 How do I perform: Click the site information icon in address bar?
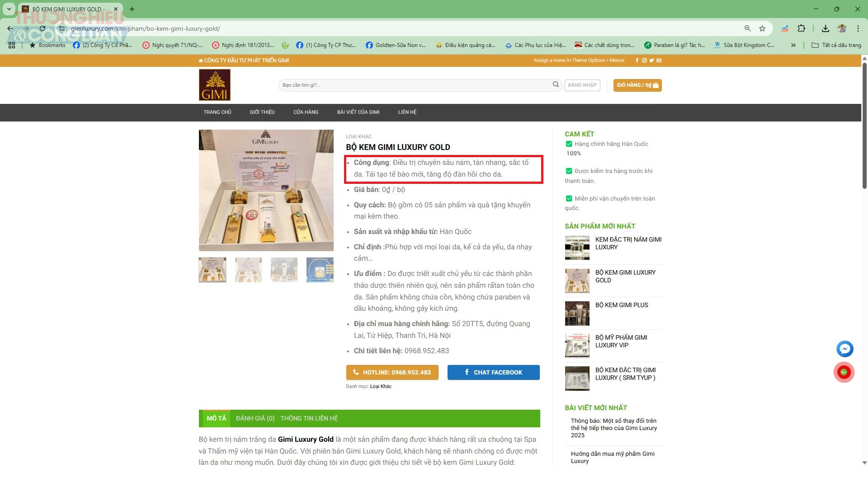tap(62, 28)
